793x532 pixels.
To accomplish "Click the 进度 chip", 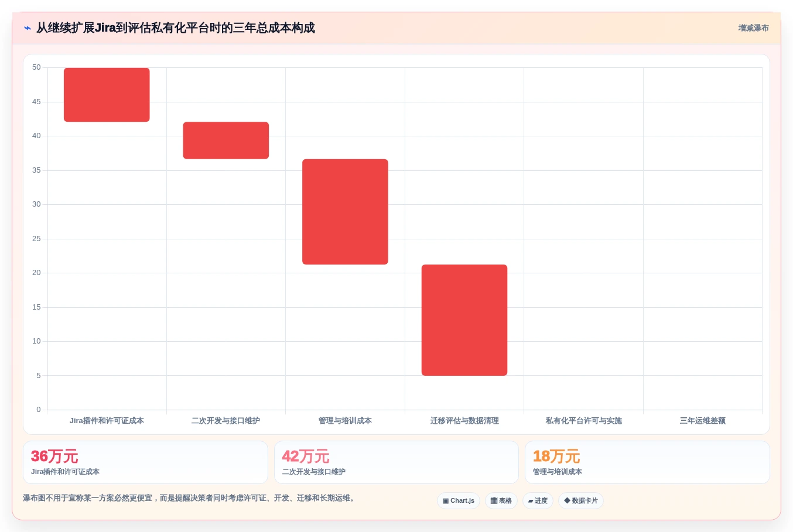I will (x=538, y=501).
